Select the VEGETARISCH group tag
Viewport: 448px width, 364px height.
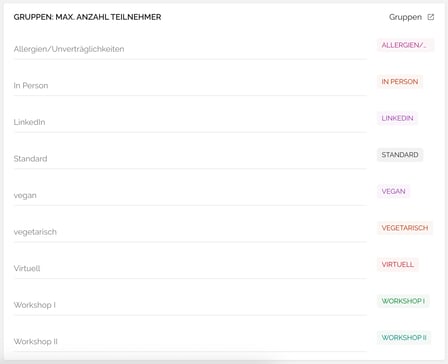(x=405, y=228)
